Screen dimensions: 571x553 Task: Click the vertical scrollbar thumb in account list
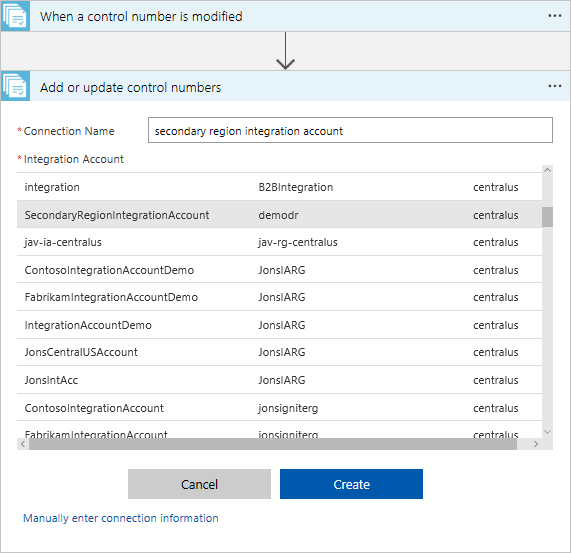pyautogui.click(x=547, y=217)
